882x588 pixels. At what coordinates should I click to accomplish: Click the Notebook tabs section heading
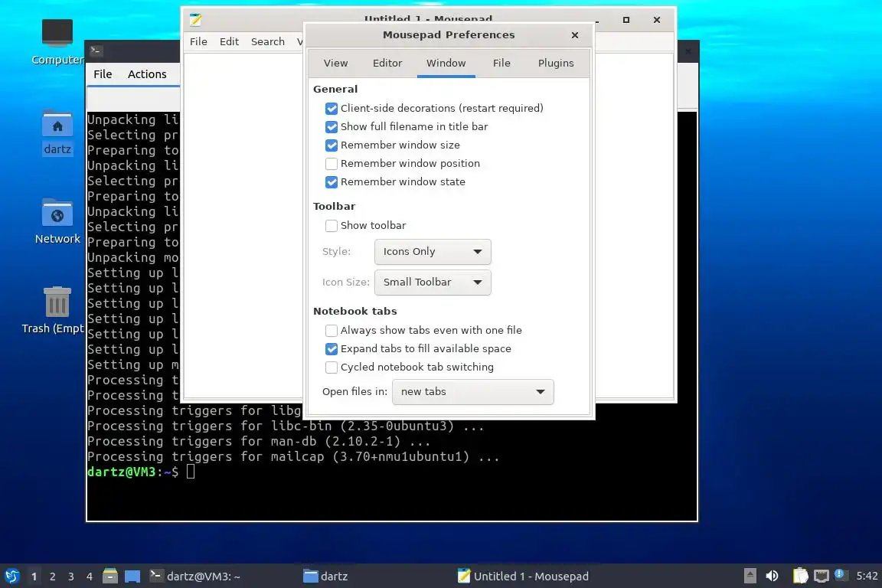tap(355, 311)
